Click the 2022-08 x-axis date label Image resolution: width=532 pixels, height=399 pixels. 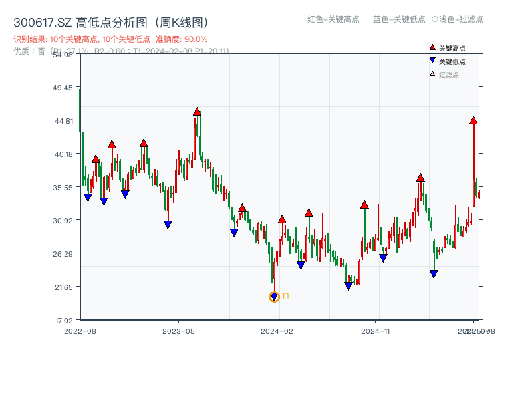point(80,331)
